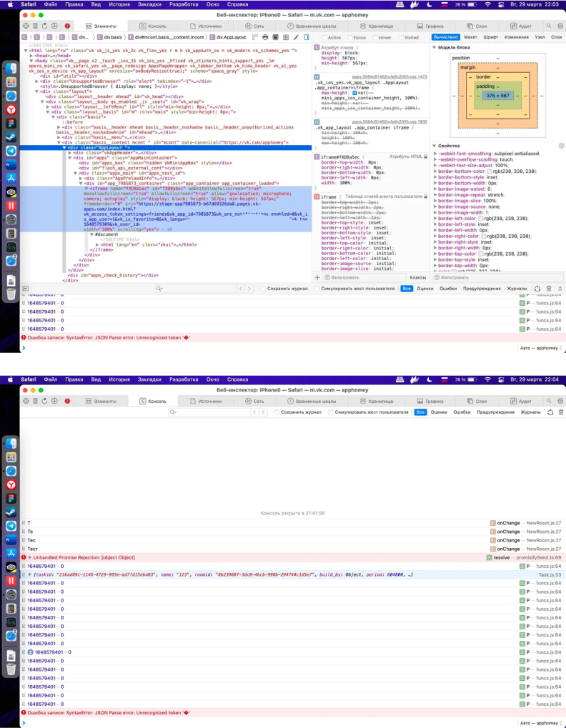Filter upper console by 'Предупреждения'

click(x=482, y=289)
